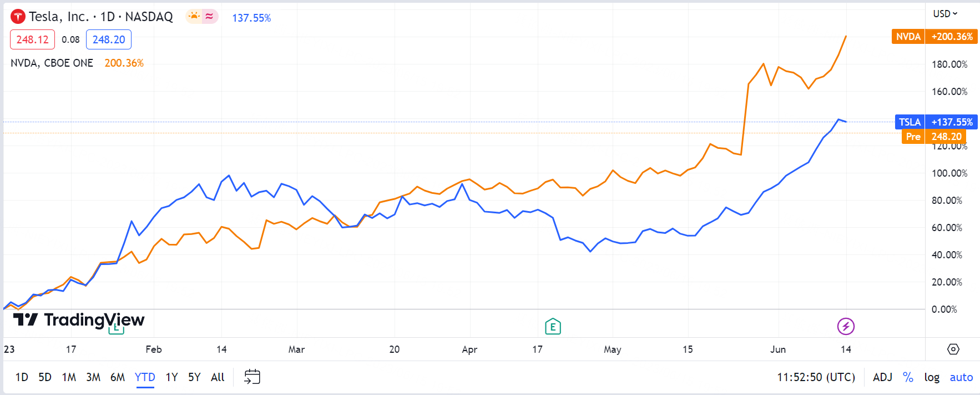Screen dimensions: 980x395
Task: Click the 248.12 sell price button
Action: 32,39
